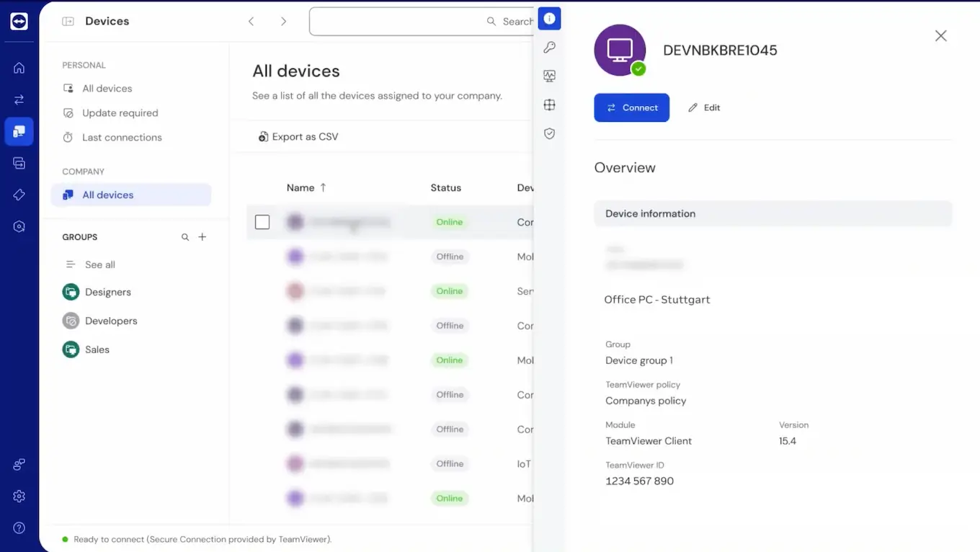This screenshot has height=552, width=980.
Task: Check the first online device's checkbox
Action: [262, 222]
